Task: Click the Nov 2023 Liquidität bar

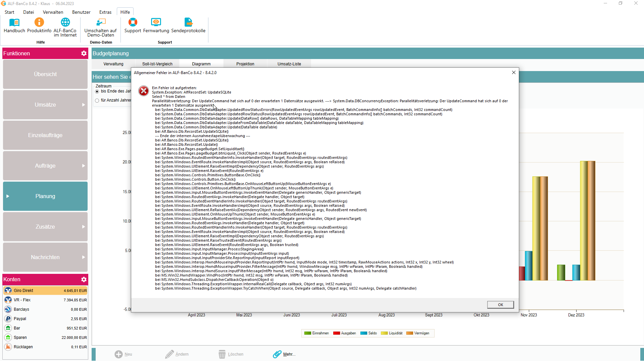Action: tap(536, 228)
